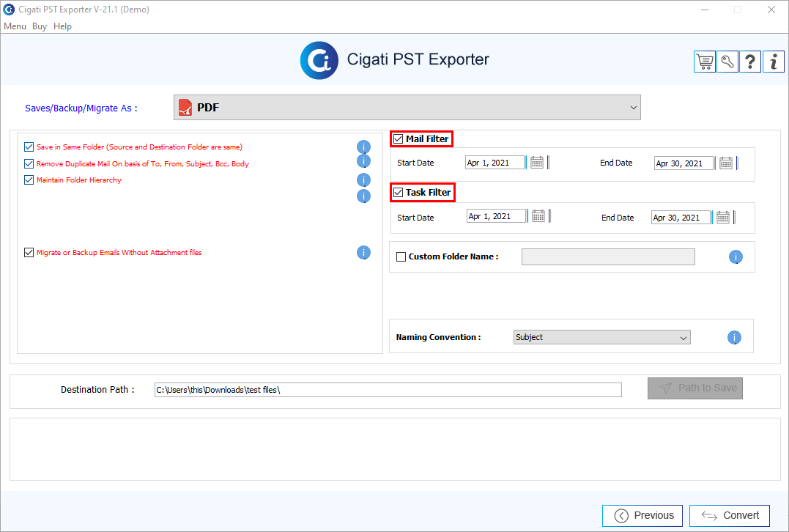The height and width of the screenshot is (532, 789).
Task: Toggle Save in Same Folder checkbox
Action: click(x=29, y=147)
